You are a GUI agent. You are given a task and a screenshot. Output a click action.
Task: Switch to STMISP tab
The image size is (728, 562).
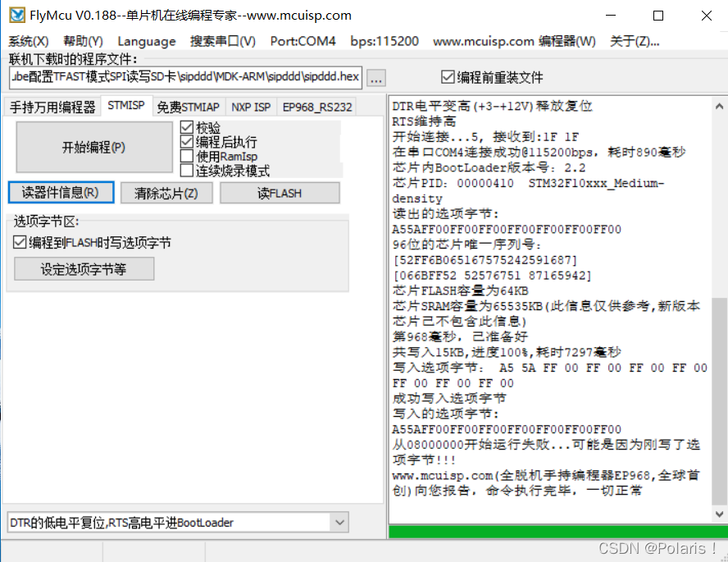pos(125,106)
